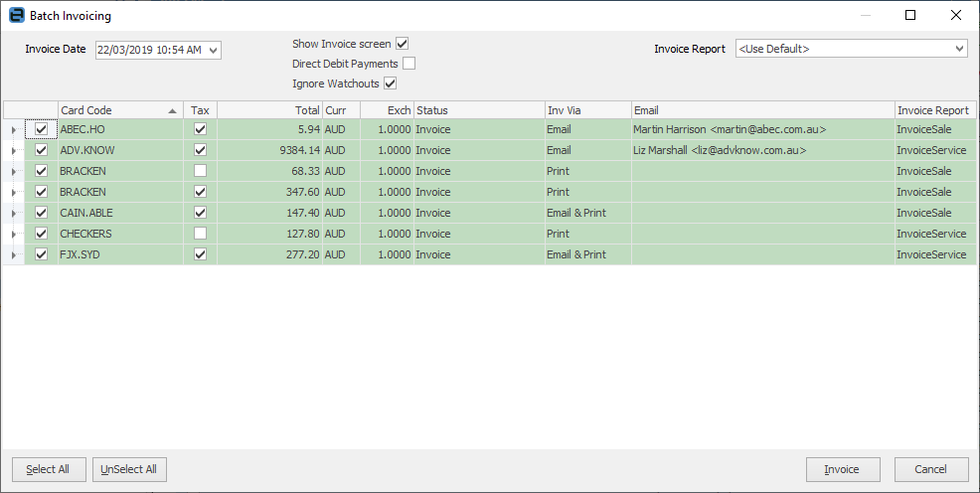This screenshot has height=493, width=980.
Task: Click the Invoice button
Action: [x=843, y=469]
